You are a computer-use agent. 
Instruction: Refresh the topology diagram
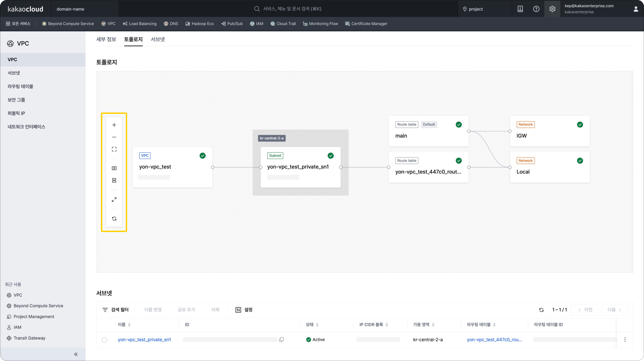[114, 219]
